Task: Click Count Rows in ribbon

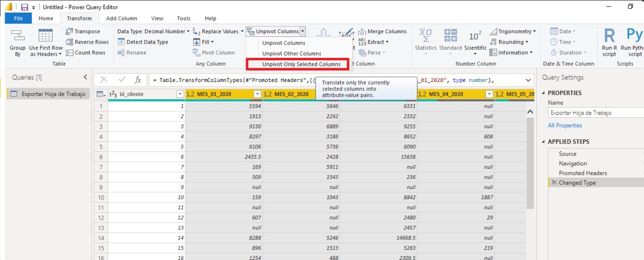Action: point(86,53)
